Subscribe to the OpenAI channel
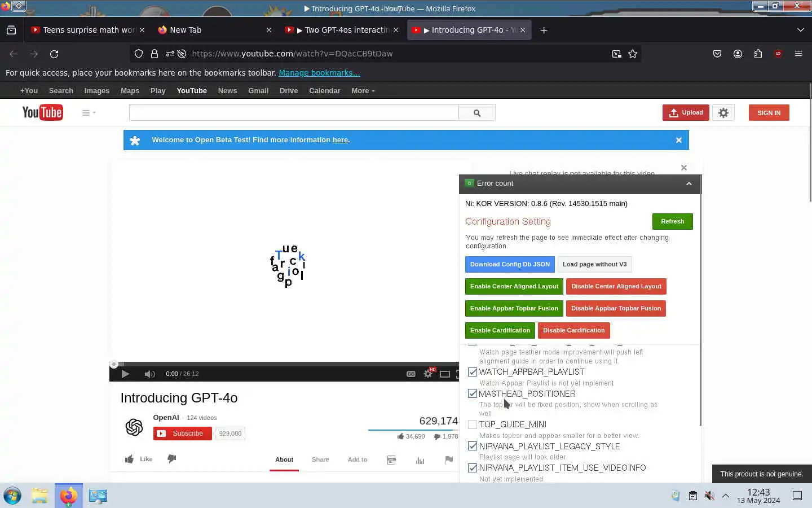 click(x=182, y=433)
